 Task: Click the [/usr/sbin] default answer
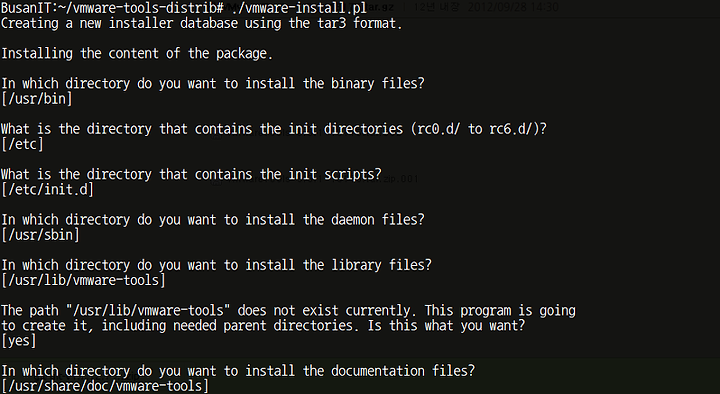tap(40, 235)
